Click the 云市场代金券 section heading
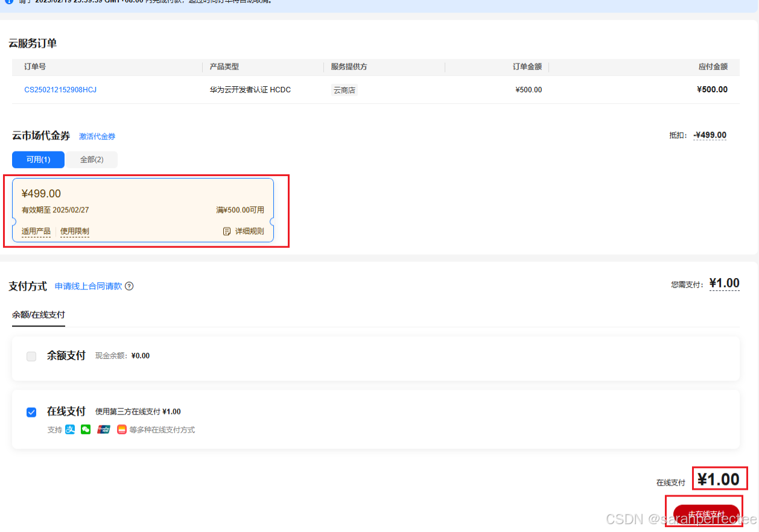 point(41,136)
